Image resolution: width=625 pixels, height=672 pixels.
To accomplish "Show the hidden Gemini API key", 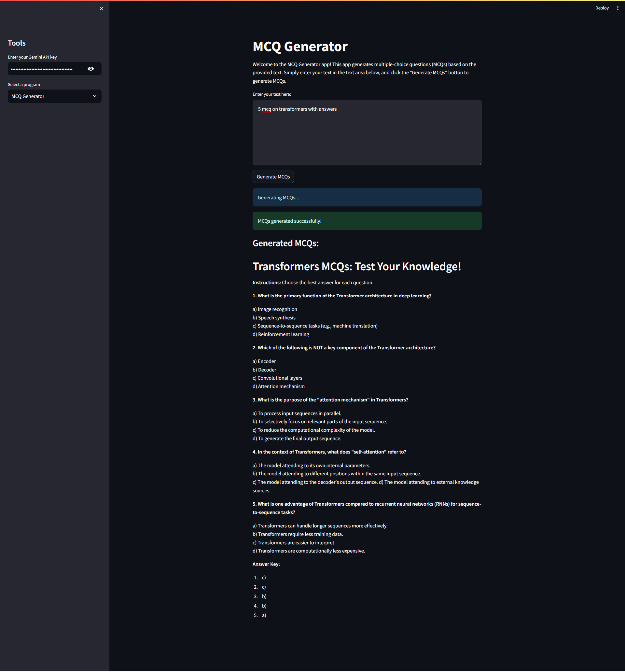I will point(90,69).
